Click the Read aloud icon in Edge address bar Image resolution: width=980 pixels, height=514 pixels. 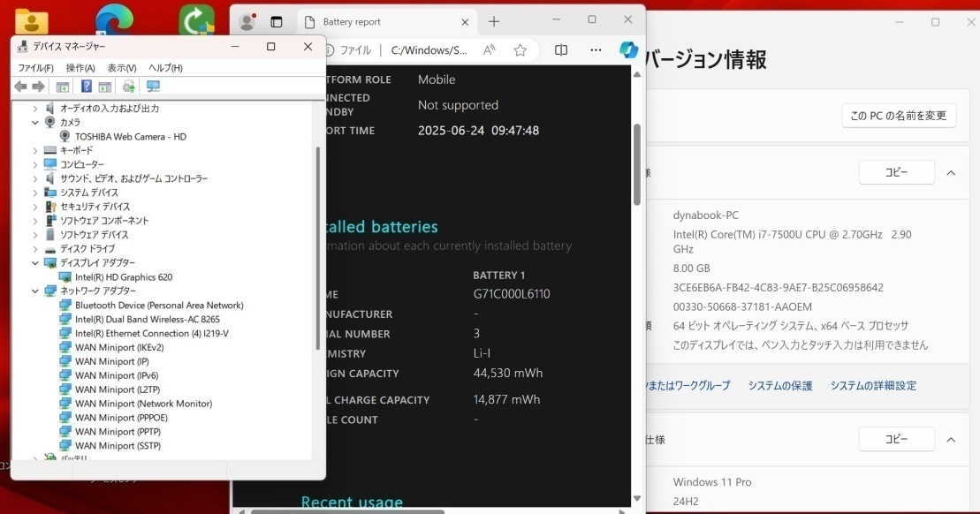tap(490, 50)
